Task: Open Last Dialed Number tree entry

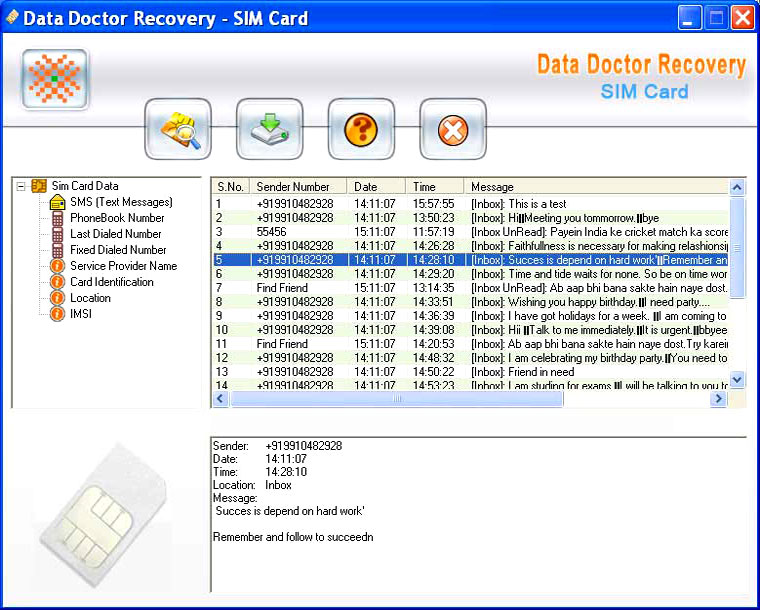Action: pyautogui.click(x=116, y=234)
